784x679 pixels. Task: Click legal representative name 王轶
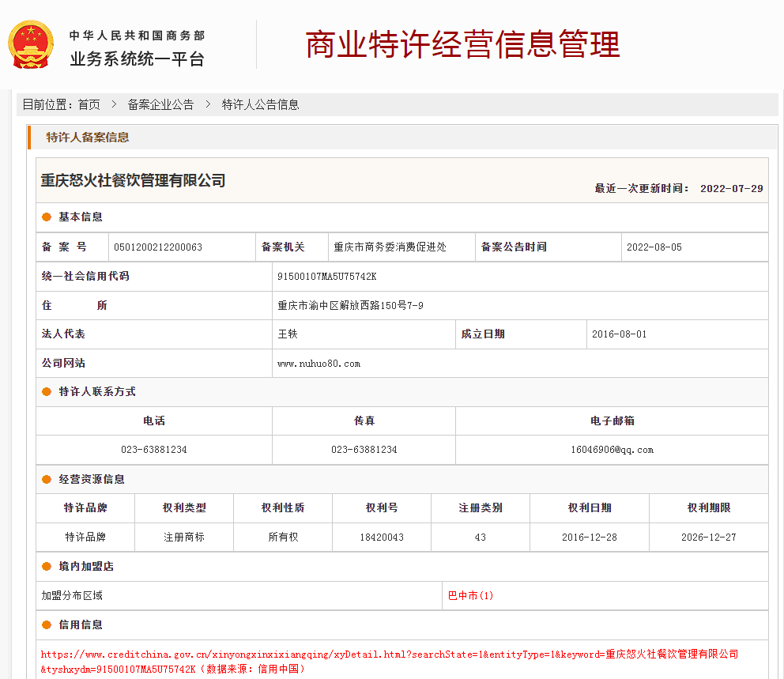pyautogui.click(x=288, y=334)
